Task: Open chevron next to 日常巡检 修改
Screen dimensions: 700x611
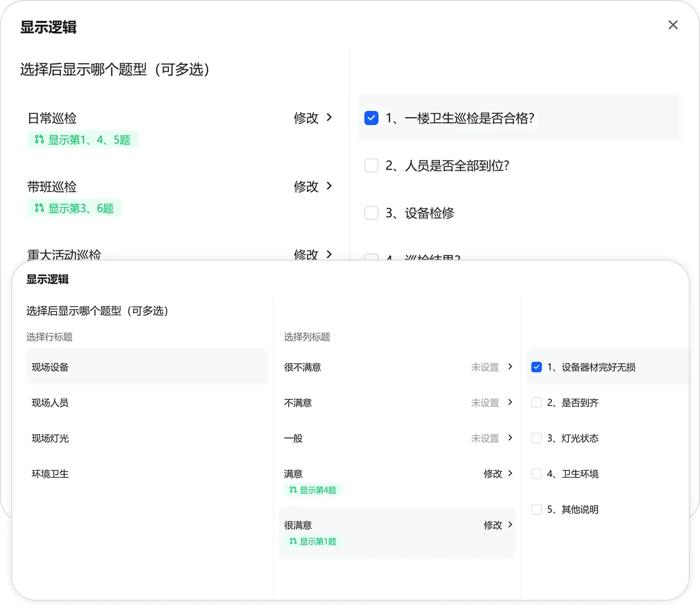Action: [329, 118]
